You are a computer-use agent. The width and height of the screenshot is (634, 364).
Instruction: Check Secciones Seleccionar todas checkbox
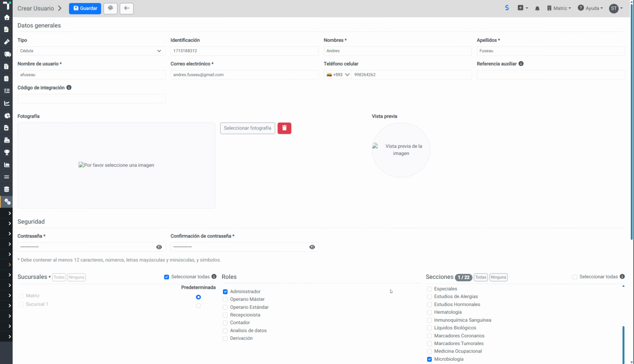[x=575, y=277]
